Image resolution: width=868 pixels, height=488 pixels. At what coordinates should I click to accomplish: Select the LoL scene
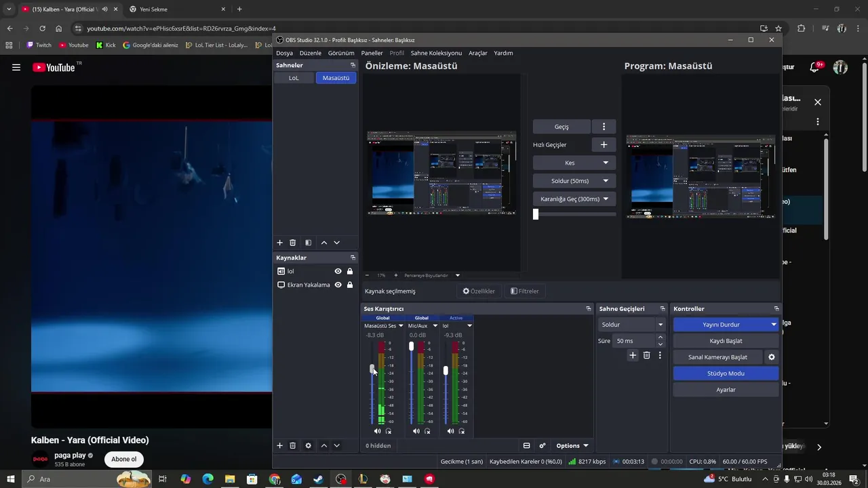[x=294, y=78]
